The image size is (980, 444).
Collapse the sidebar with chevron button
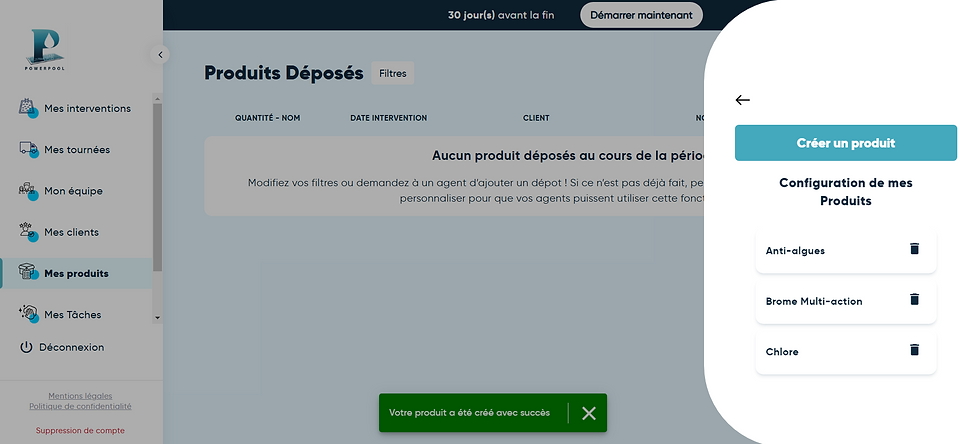[x=160, y=54]
